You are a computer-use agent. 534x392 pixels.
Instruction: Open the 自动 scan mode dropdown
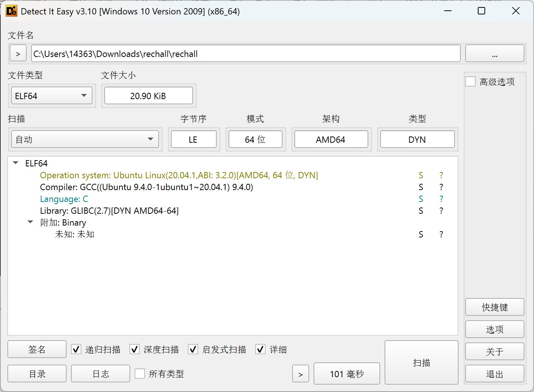[85, 139]
